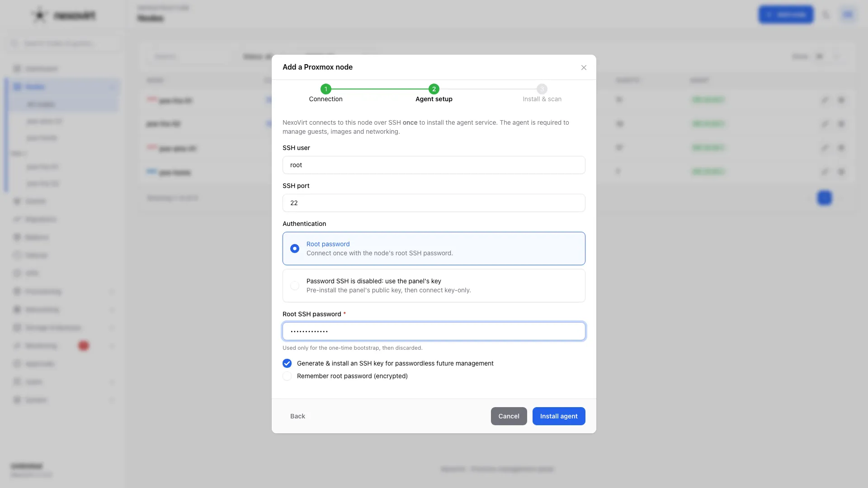Choose the panel's key authentication option
868x488 pixels.
pyautogui.click(x=434, y=286)
